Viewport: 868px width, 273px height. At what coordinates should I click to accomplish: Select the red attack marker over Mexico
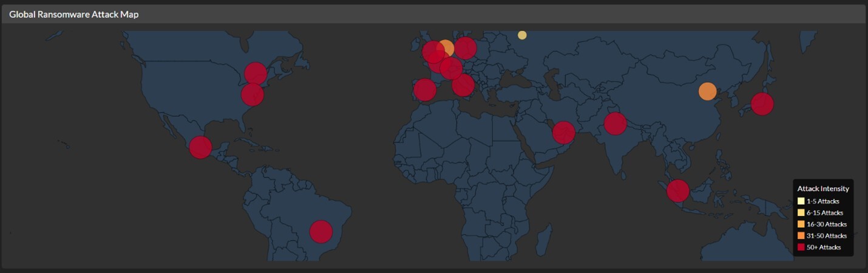point(200,147)
